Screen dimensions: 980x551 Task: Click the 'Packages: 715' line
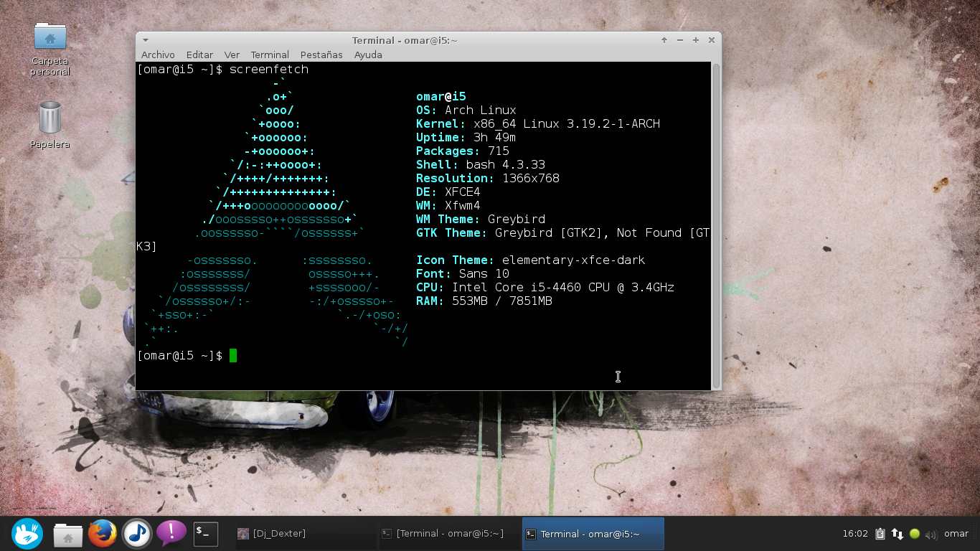[x=463, y=151]
